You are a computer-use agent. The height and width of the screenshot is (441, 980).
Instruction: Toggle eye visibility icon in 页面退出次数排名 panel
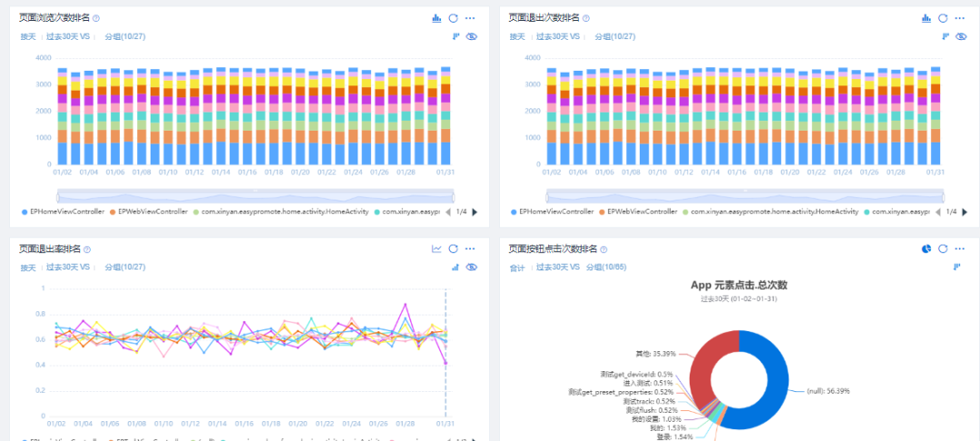[x=962, y=36]
